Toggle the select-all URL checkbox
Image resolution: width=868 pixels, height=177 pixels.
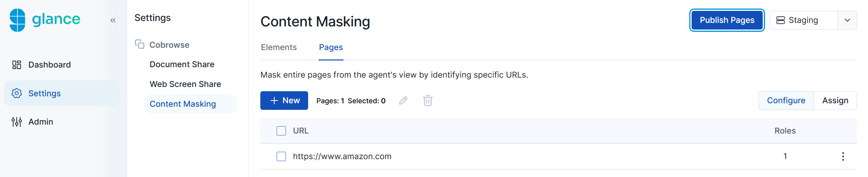[281, 131]
